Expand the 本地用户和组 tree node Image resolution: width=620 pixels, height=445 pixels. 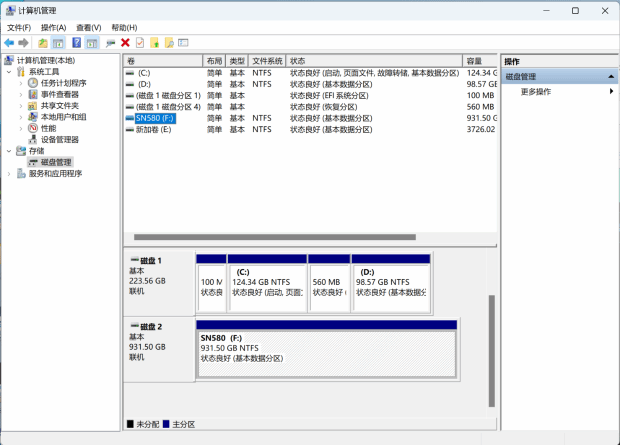21,117
